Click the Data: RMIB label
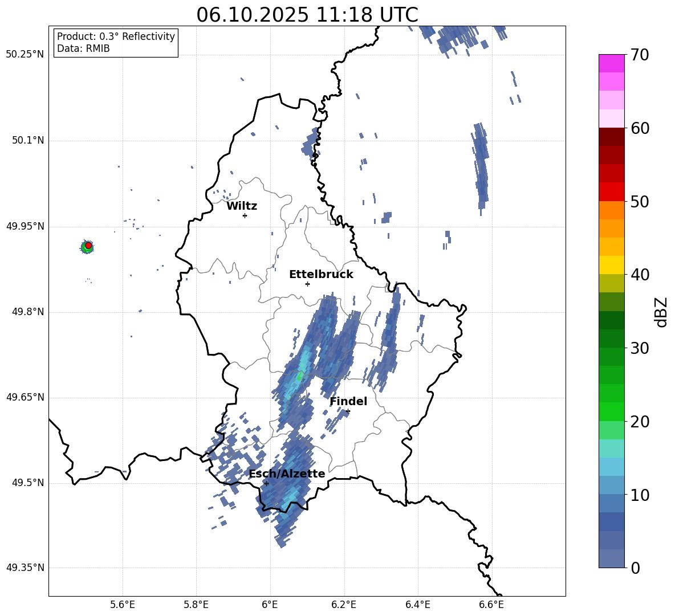The width and height of the screenshot is (675, 616). pos(83,48)
